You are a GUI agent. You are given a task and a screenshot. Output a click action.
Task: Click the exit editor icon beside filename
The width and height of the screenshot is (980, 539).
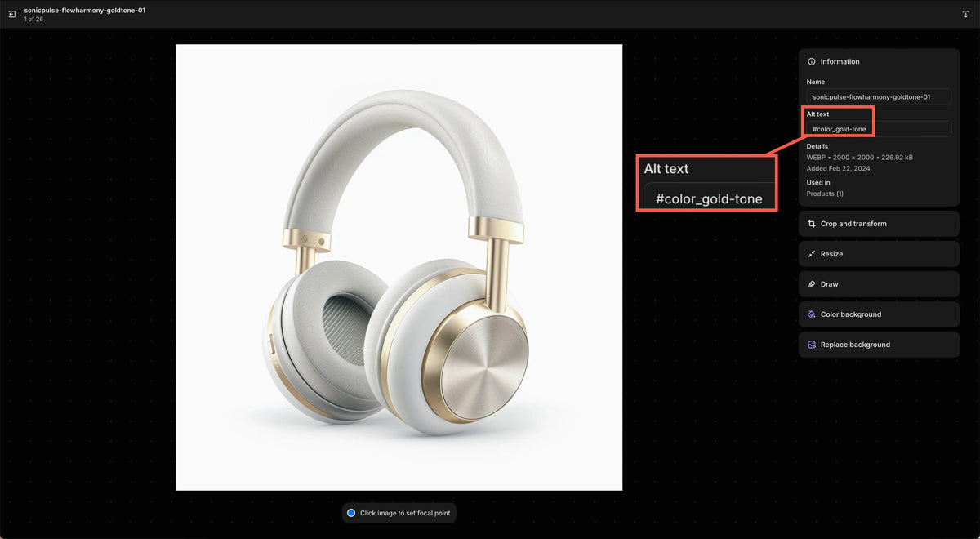tap(12, 14)
